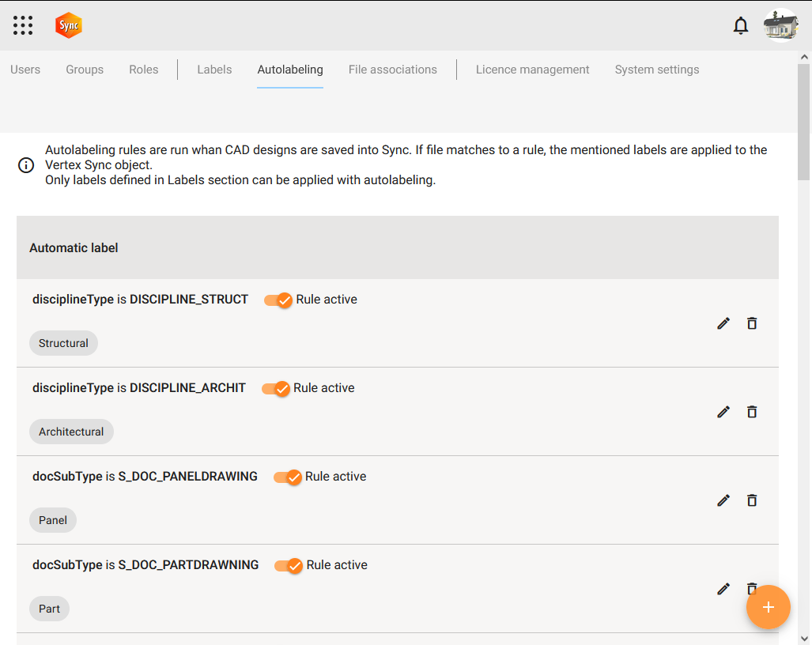Switch to the Labels tab

tap(214, 70)
